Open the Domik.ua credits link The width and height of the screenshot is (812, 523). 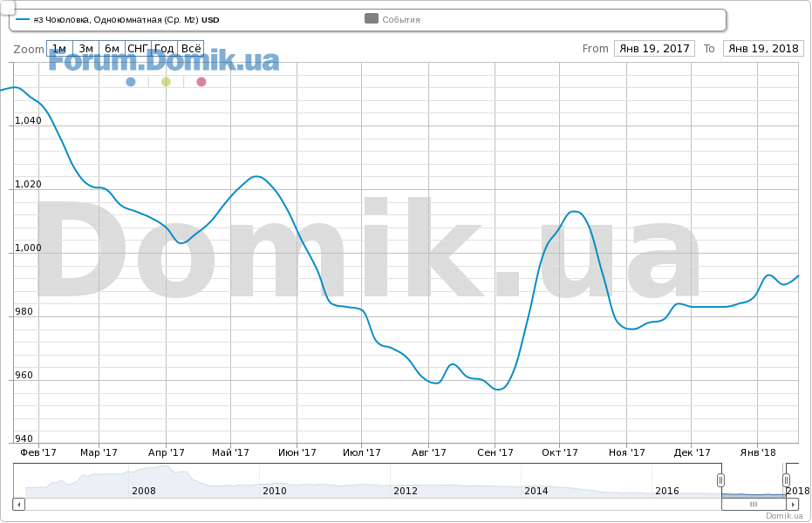pos(785,516)
